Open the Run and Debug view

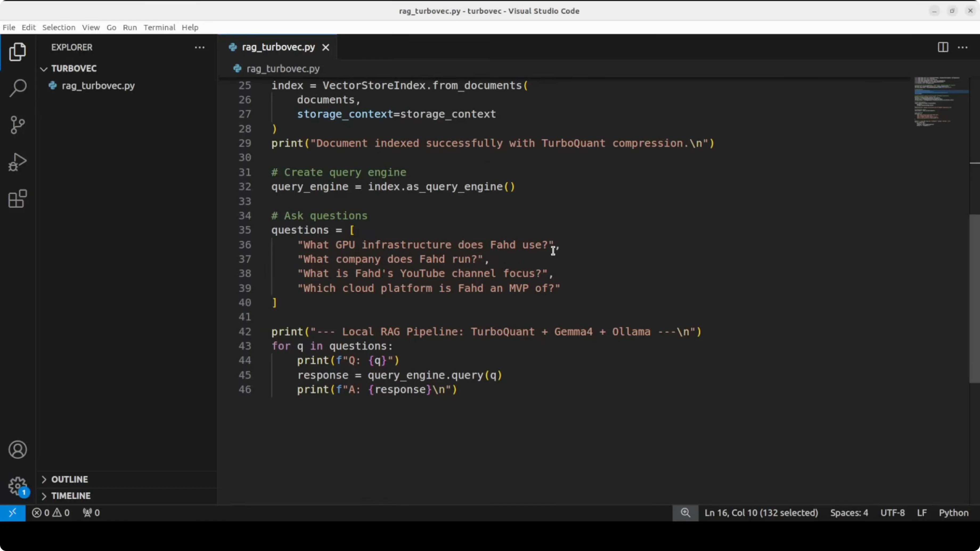pyautogui.click(x=18, y=162)
